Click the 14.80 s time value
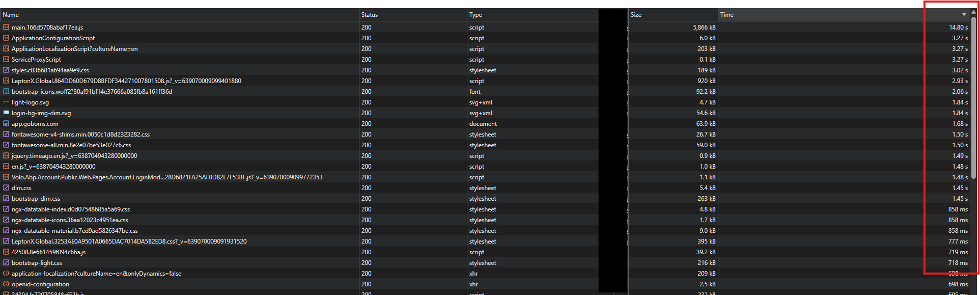Image resolution: width=980 pixels, height=295 pixels. (x=958, y=27)
